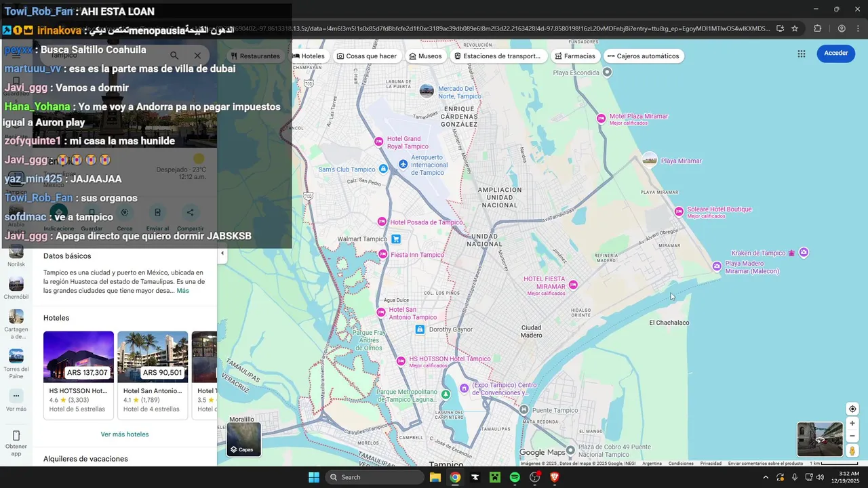
Task: Select the Museos category chip
Action: [426, 56]
